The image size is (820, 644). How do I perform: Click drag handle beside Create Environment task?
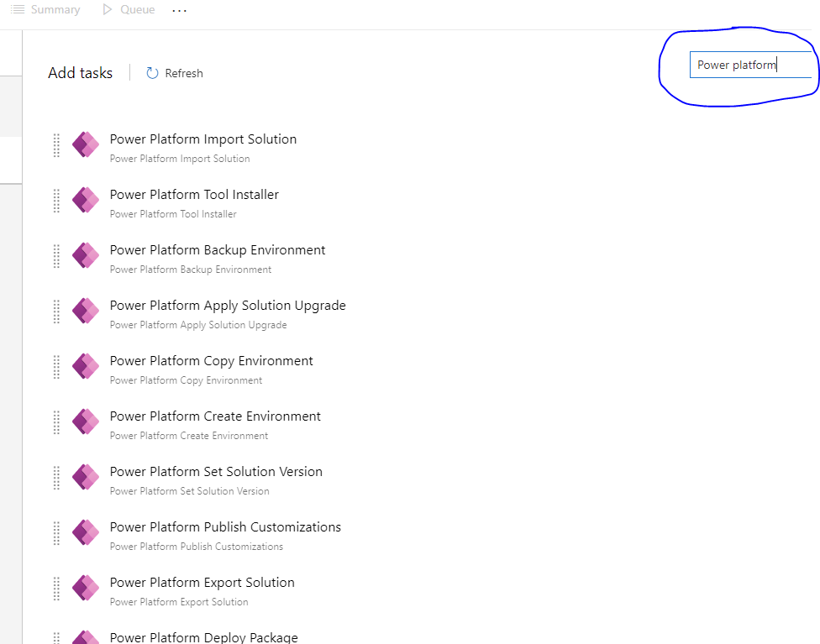click(56, 422)
